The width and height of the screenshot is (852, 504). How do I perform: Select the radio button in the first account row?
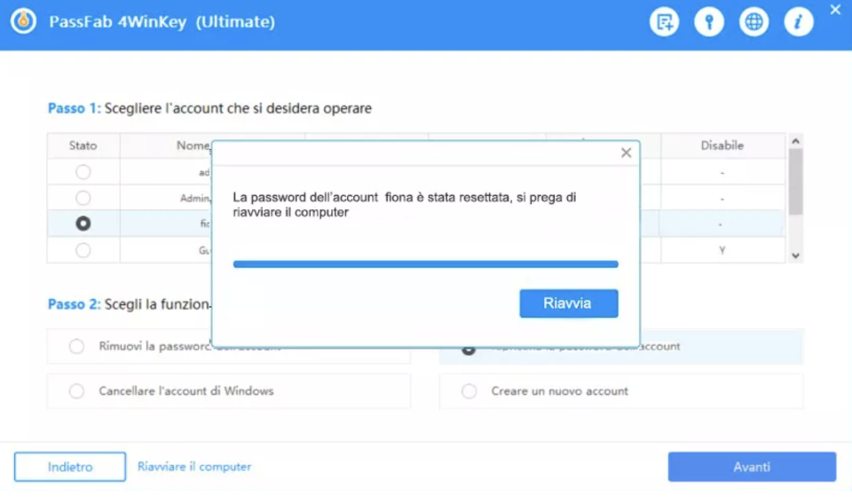point(83,171)
